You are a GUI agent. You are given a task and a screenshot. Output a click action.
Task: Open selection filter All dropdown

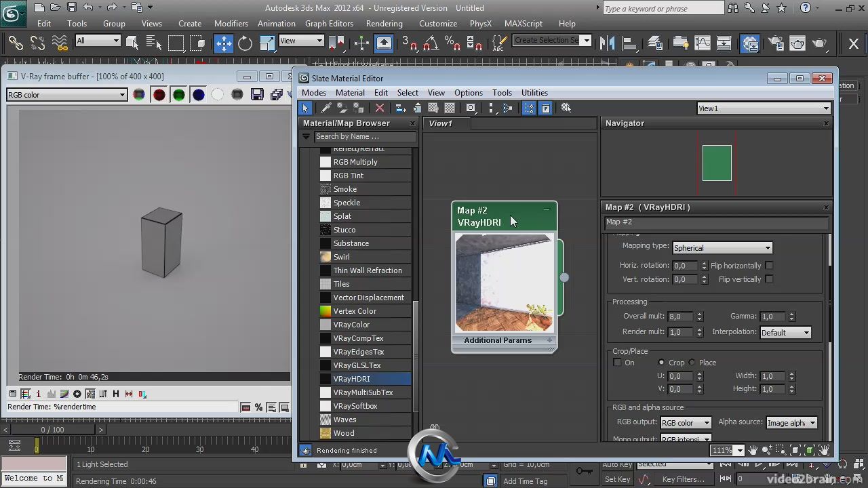click(x=98, y=41)
